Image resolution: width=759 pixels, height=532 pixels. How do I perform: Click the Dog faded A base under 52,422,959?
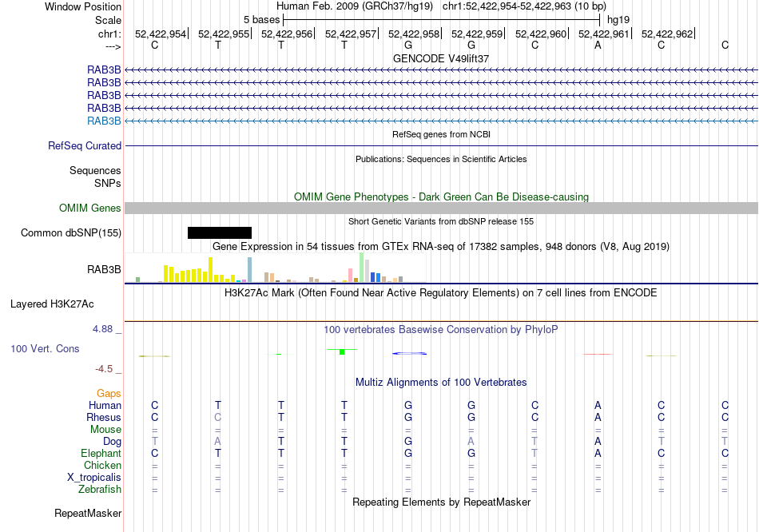(471, 442)
